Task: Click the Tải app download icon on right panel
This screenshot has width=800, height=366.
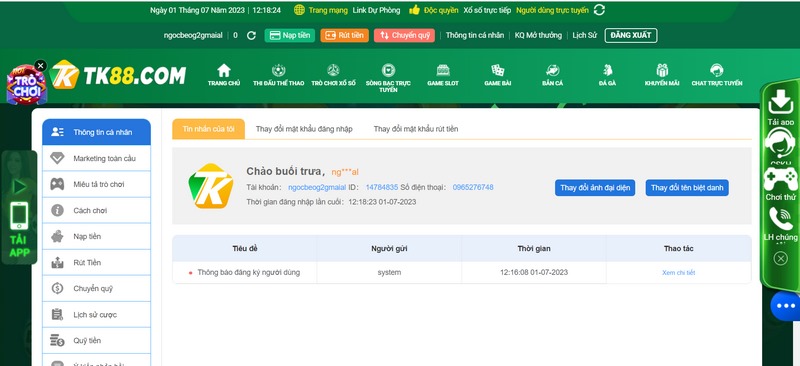Action: coord(781,102)
